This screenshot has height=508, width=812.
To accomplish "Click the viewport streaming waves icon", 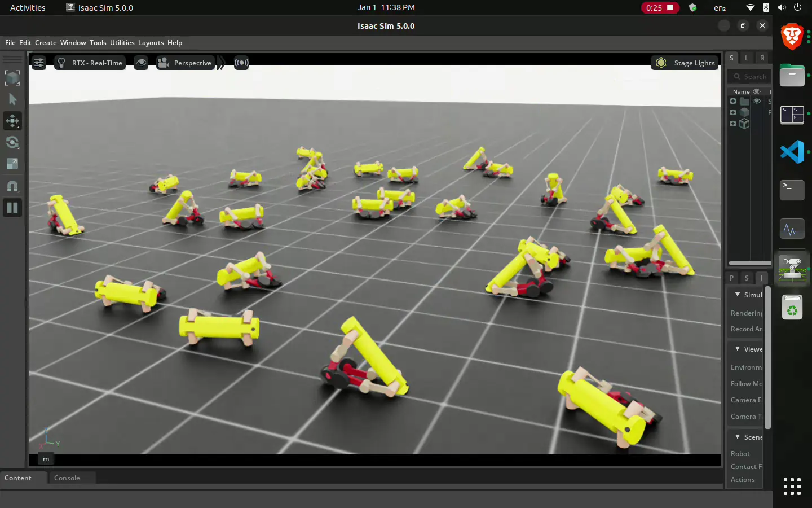I will [241, 63].
